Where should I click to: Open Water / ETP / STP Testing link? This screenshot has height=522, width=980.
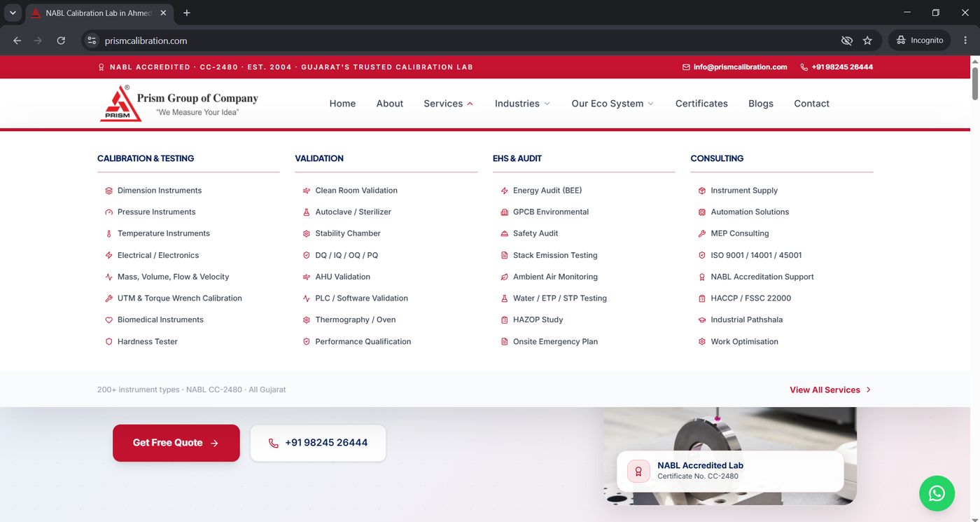560,298
